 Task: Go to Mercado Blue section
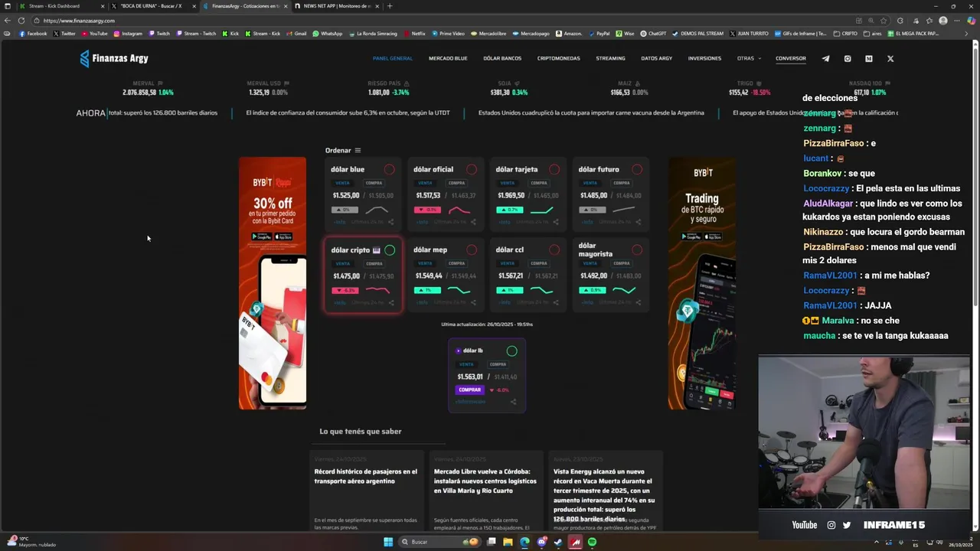click(x=448, y=58)
